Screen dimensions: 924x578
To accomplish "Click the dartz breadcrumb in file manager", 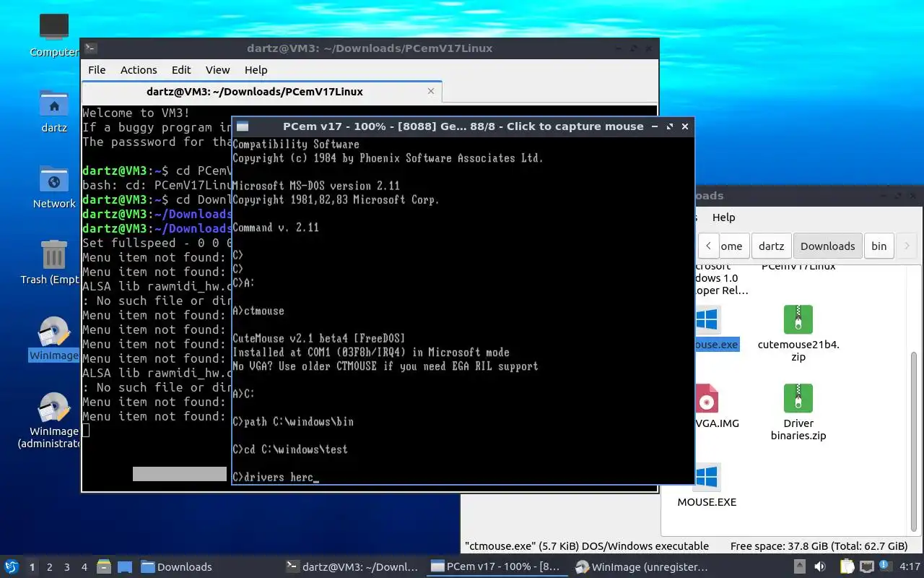I will pyautogui.click(x=771, y=246).
